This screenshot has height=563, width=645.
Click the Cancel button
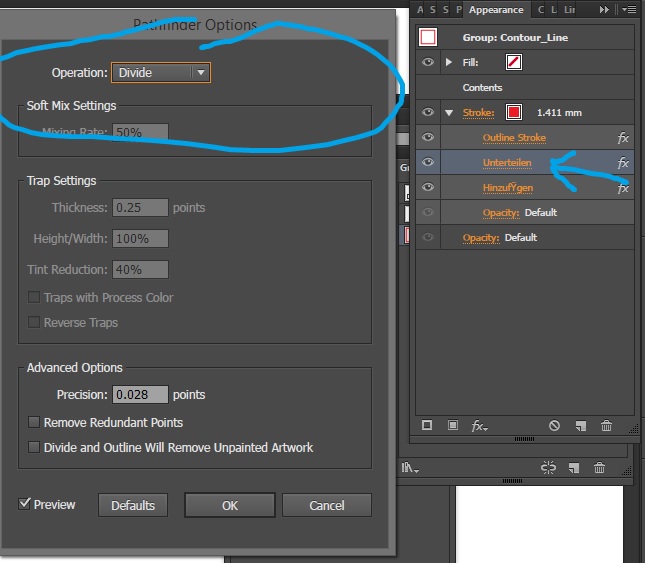[327, 505]
